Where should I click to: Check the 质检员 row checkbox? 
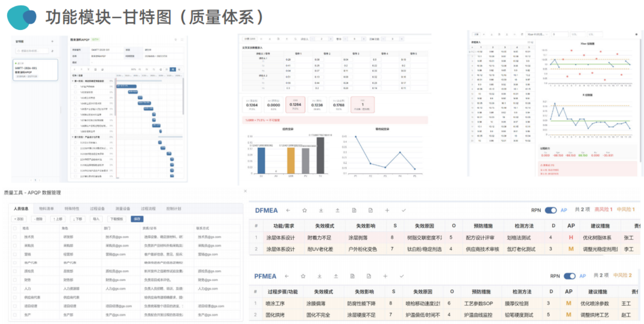(15, 271)
